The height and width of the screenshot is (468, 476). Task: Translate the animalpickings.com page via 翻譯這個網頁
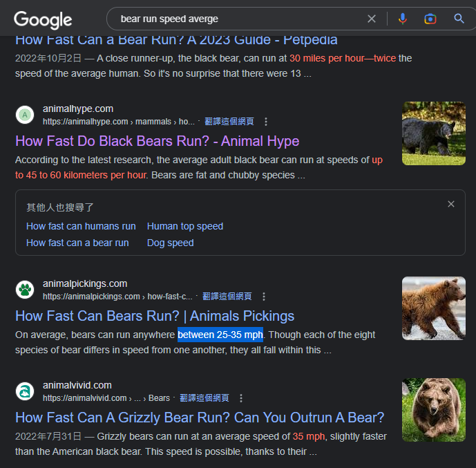[x=227, y=297]
